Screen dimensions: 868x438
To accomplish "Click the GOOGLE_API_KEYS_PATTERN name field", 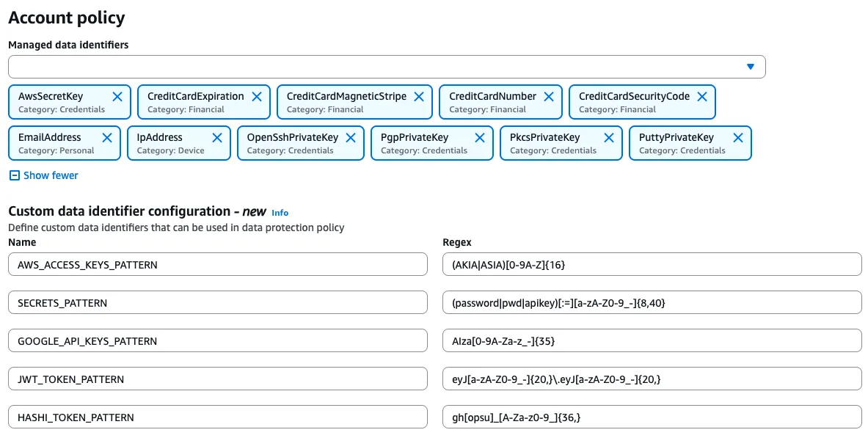I will tap(217, 340).
